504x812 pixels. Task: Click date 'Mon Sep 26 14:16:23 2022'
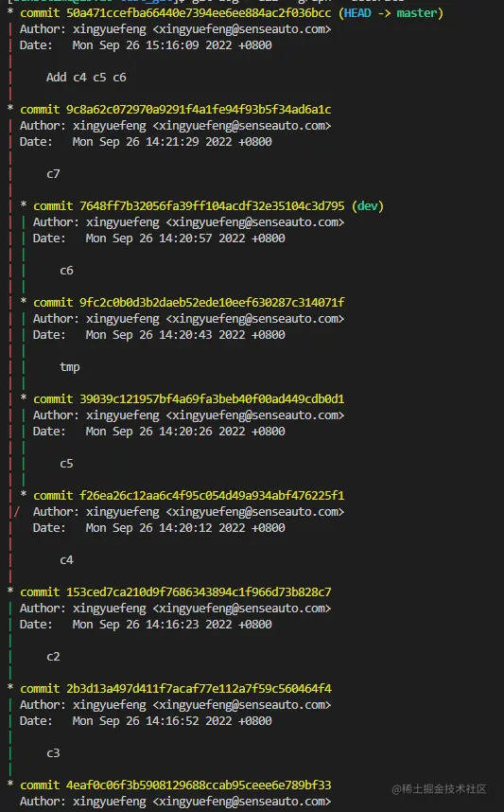tap(152, 625)
